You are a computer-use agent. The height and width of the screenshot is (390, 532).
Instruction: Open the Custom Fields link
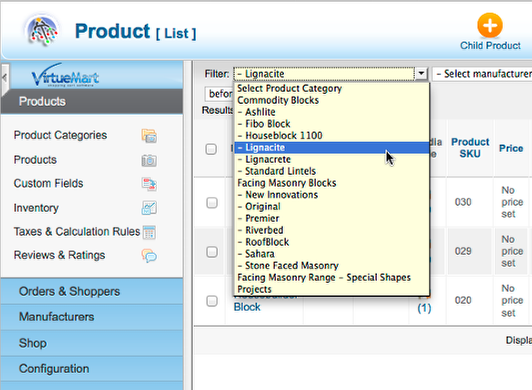click(49, 184)
